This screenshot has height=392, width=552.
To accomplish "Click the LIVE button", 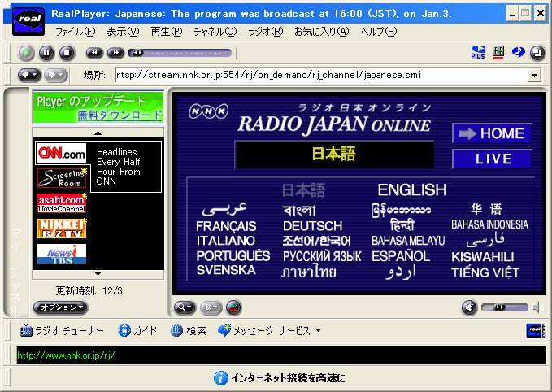I will 492,159.
